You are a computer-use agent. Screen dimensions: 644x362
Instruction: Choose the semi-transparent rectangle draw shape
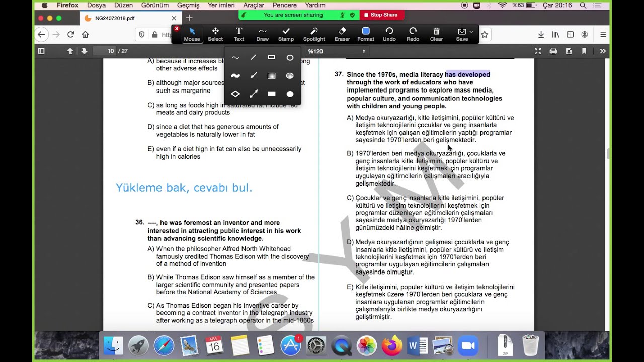pyautogui.click(x=272, y=76)
